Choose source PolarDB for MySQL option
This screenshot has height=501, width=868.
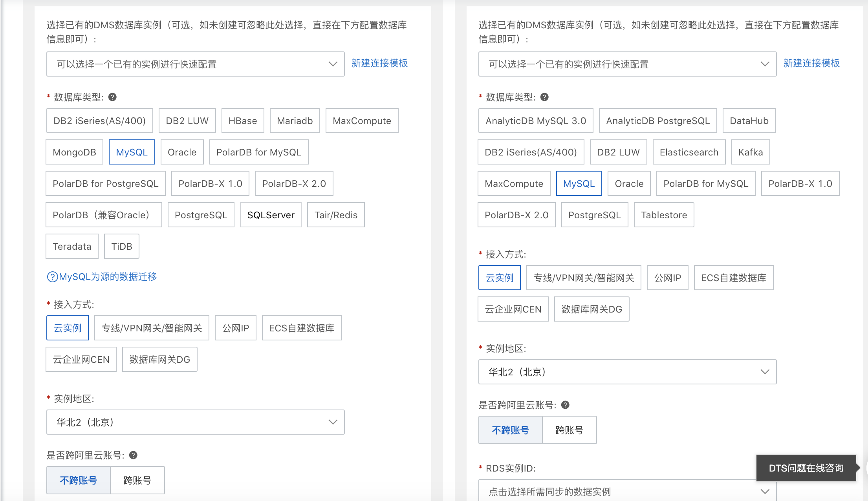point(259,152)
